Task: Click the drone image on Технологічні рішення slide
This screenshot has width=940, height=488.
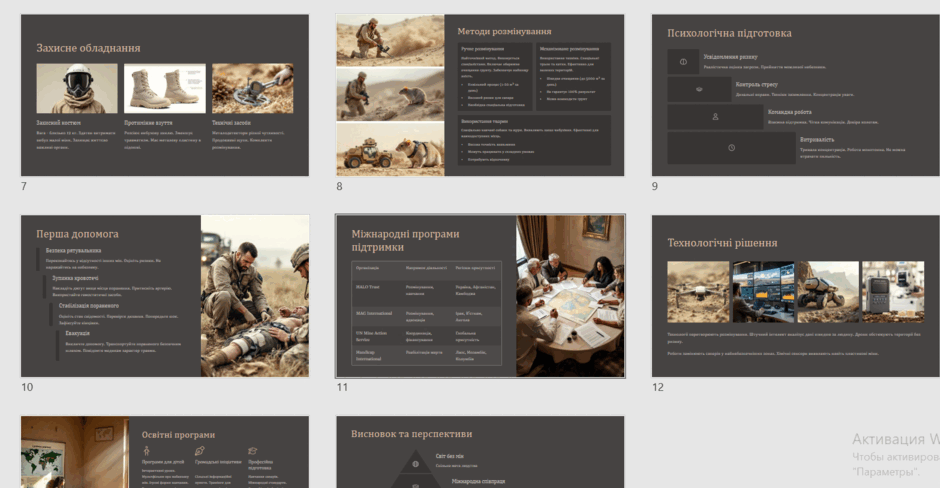Action: 698,291
